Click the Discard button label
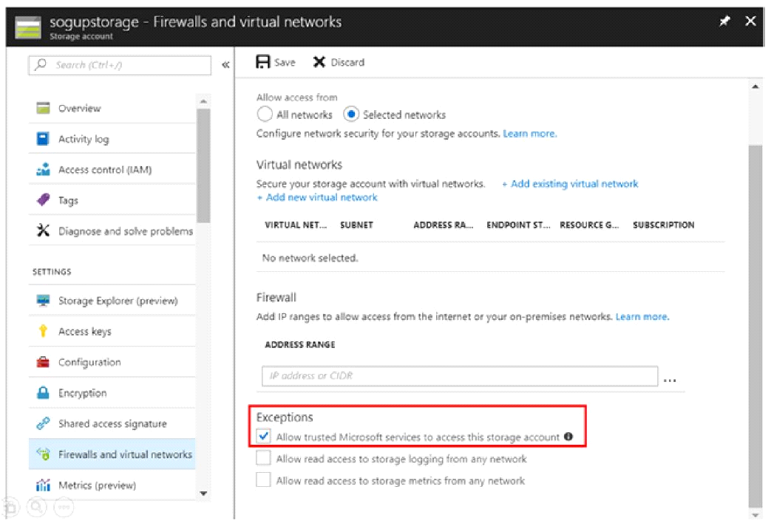The width and height of the screenshot is (771, 532). pyautogui.click(x=347, y=63)
